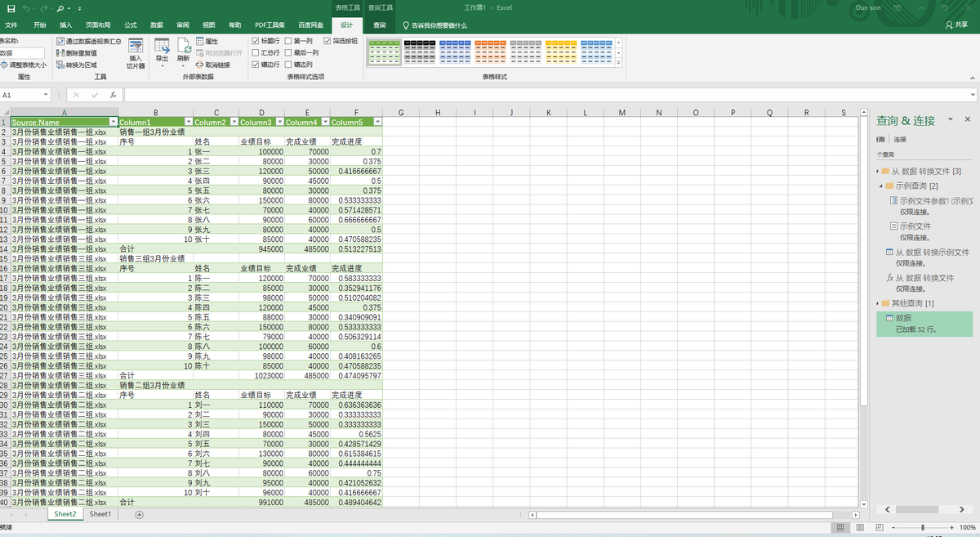The height and width of the screenshot is (537, 980).
Task: Click the table name input field
Action: click(x=17, y=52)
